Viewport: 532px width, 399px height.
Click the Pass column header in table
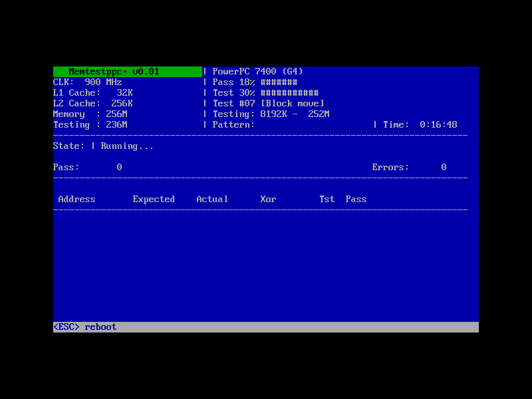[x=356, y=199]
